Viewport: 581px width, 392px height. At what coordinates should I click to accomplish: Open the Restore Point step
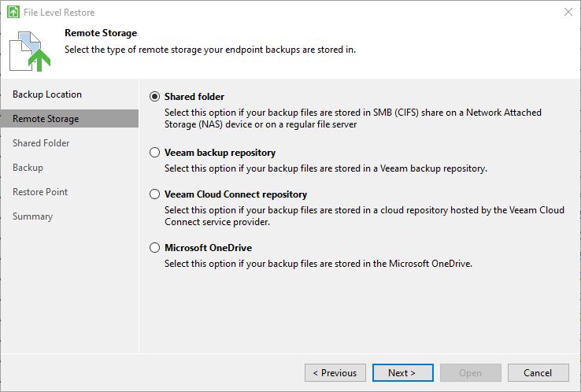click(x=40, y=192)
